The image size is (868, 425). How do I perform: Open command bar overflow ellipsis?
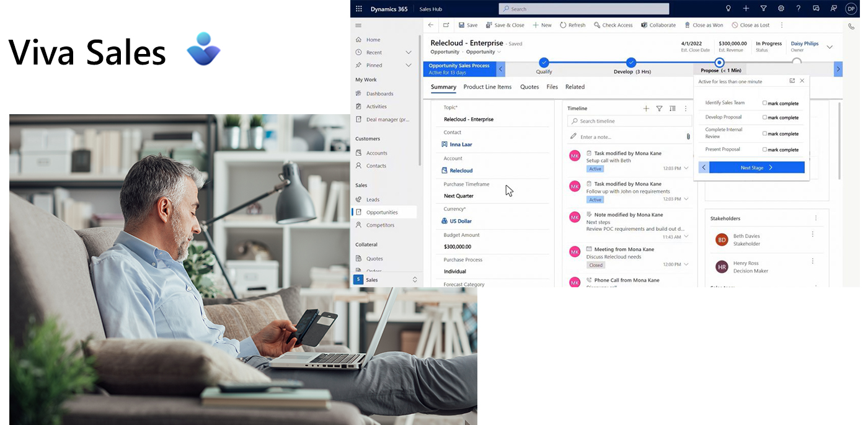782,25
